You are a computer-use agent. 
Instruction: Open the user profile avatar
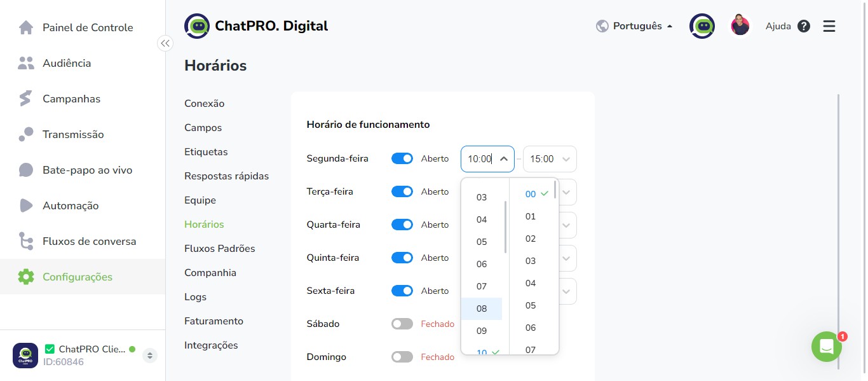740,26
